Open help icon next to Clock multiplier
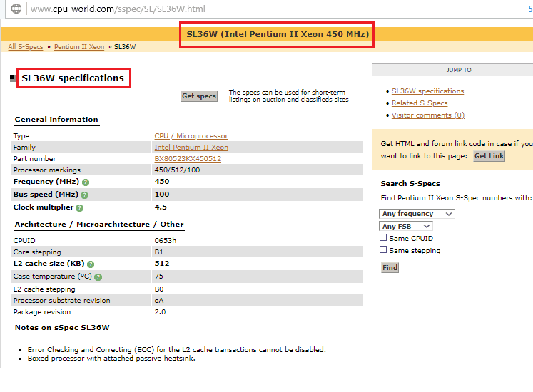 pyautogui.click(x=79, y=208)
